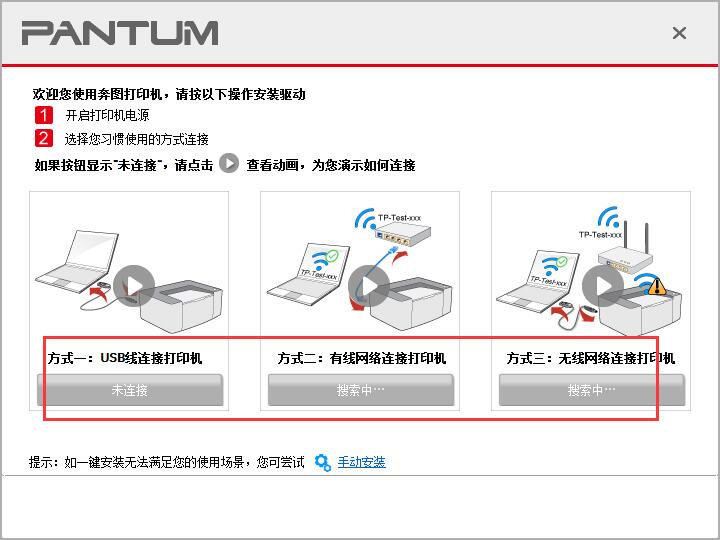Play the wireless network connection animation
Screen dimensions: 720x540
pyautogui.click(x=603, y=286)
